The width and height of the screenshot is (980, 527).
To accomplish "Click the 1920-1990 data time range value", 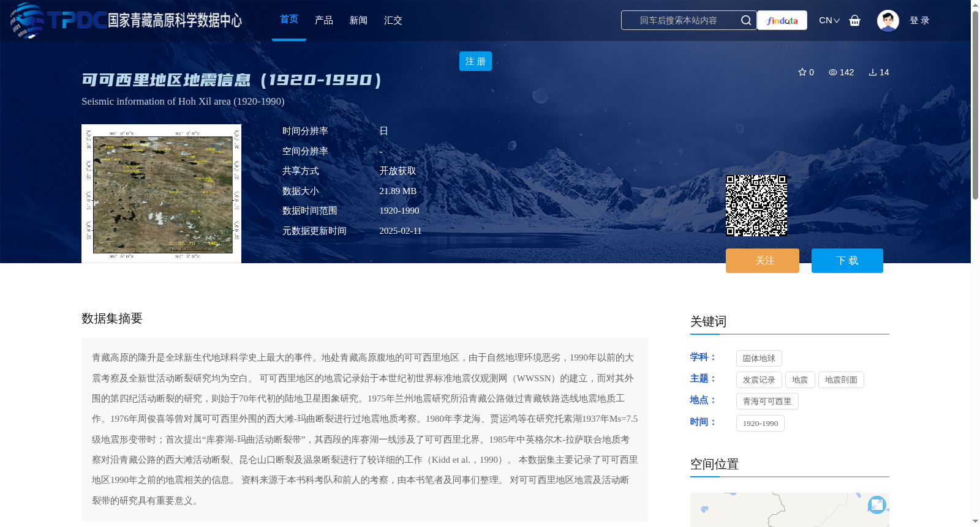I will [399, 211].
